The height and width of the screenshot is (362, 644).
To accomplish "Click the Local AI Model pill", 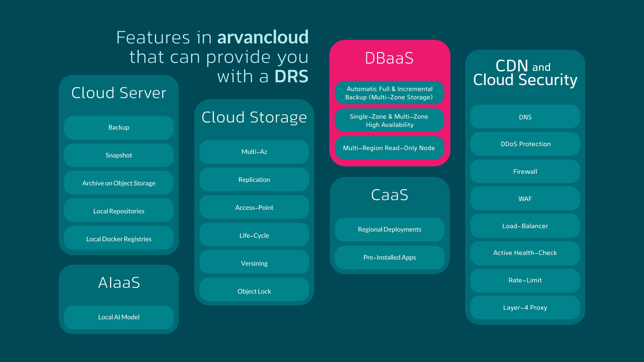I will pos(119,317).
